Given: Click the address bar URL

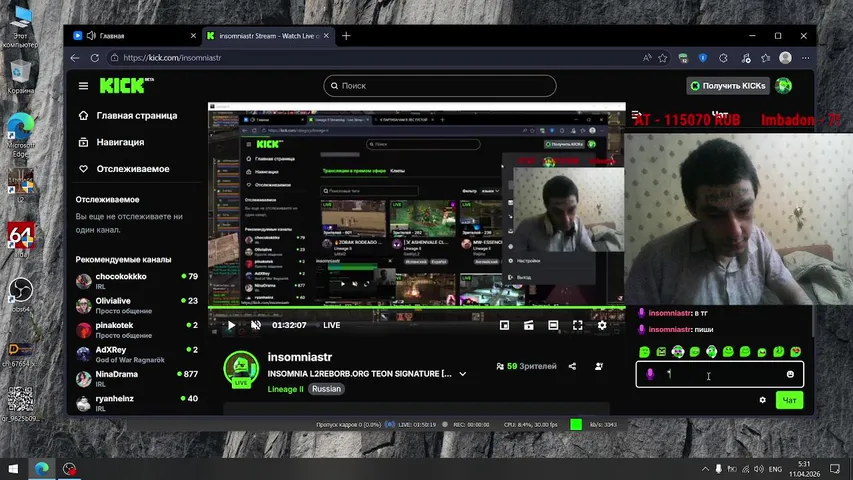Looking at the screenshot, I should (172, 58).
